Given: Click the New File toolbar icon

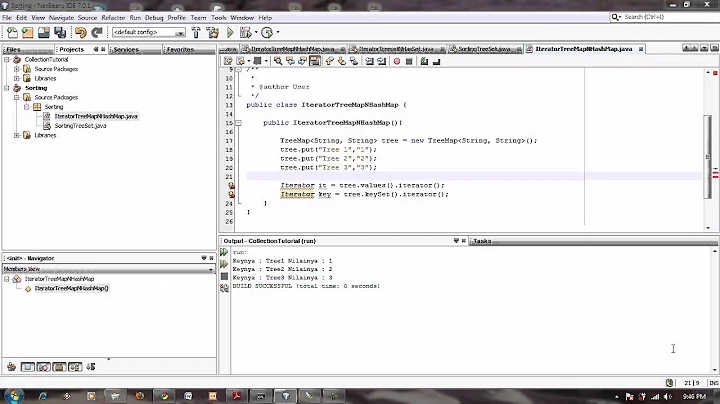Looking at the screenshot, I should click(x=12, y=33).
